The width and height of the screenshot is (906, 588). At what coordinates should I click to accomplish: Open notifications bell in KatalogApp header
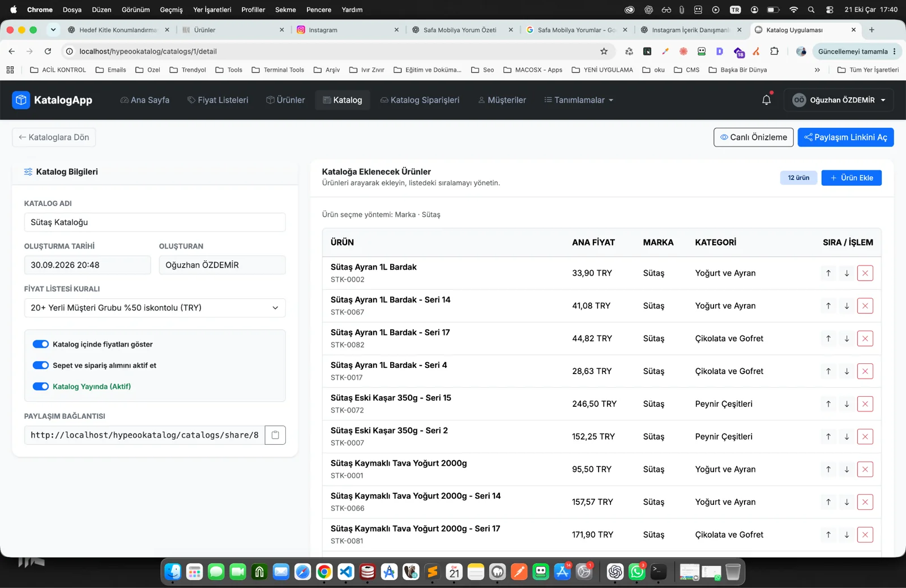coord(766,100)
